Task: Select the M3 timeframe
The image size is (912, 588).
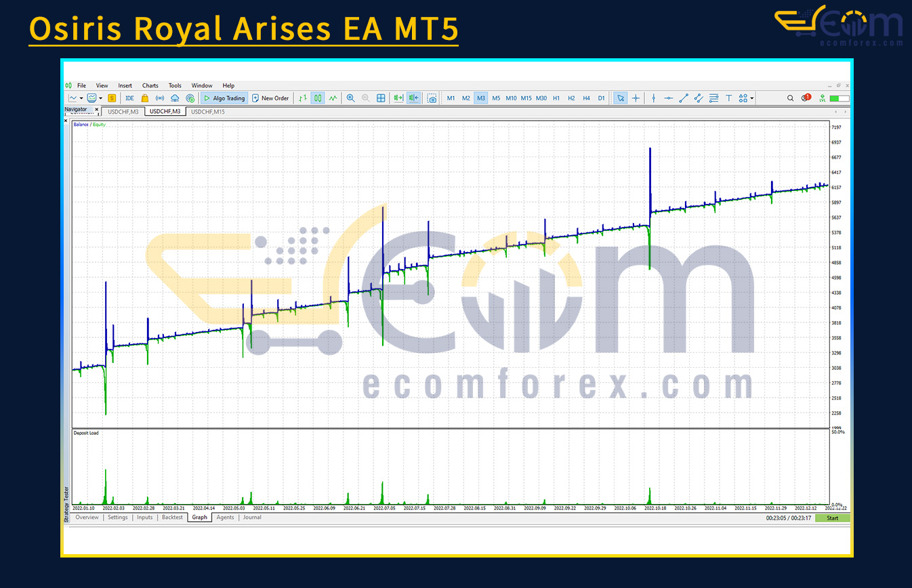Action: [481, 98]
